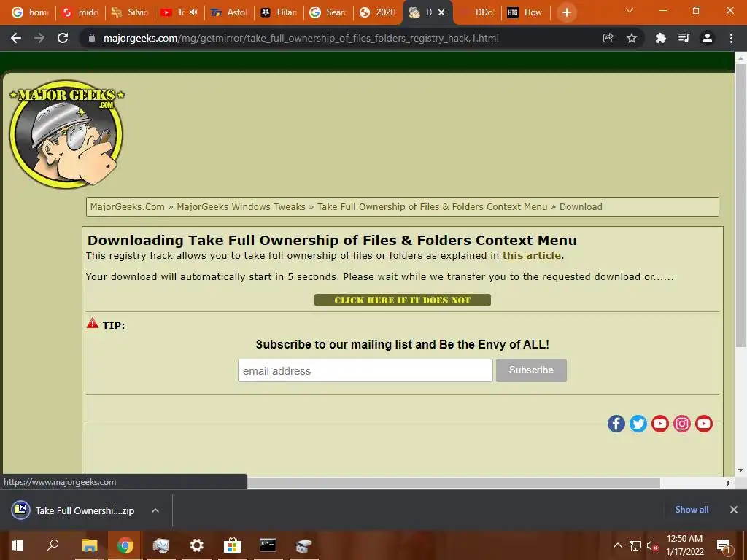This screenshot has width=747, height=560.
Task: Click Show all downloads
Action: coord(692,510)
